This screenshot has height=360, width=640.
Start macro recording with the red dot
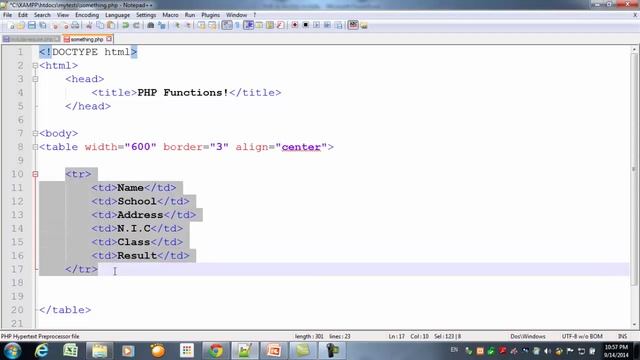[x=295, y=25]
